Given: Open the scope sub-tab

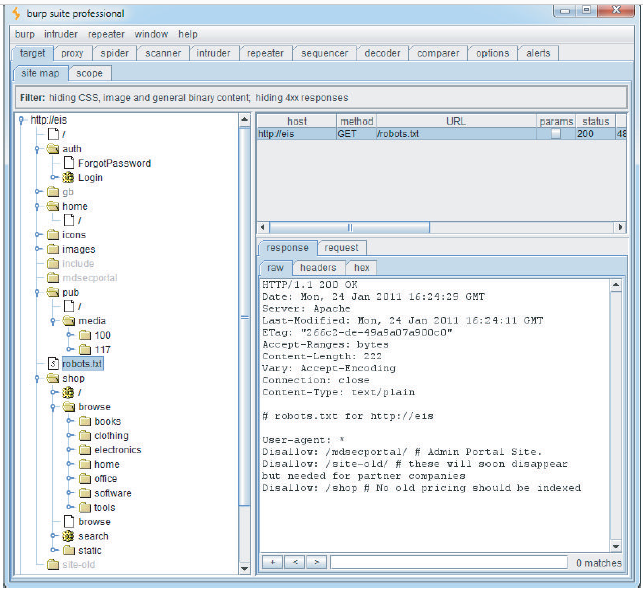Looking at the screenshot, I should pos(89,73).
